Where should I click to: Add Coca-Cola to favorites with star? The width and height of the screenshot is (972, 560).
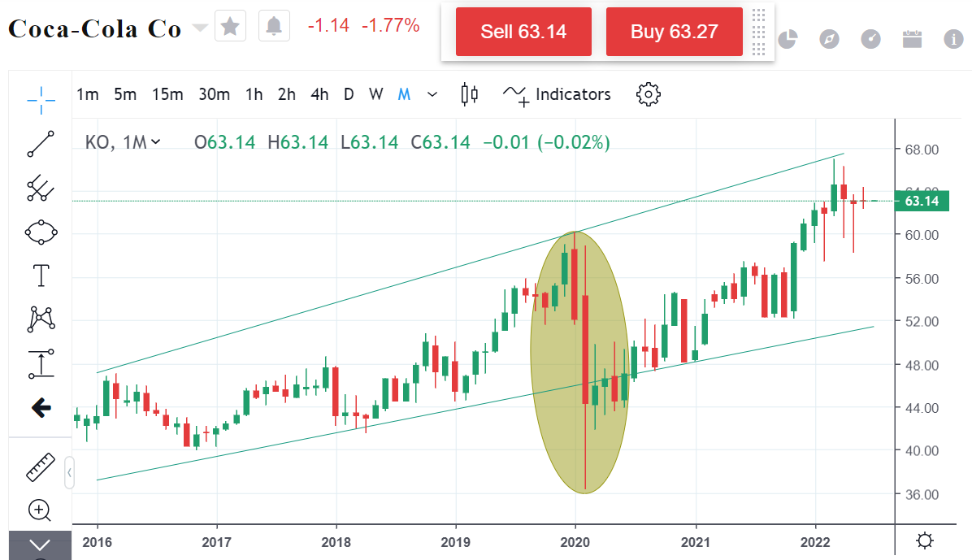pos(230,27)
